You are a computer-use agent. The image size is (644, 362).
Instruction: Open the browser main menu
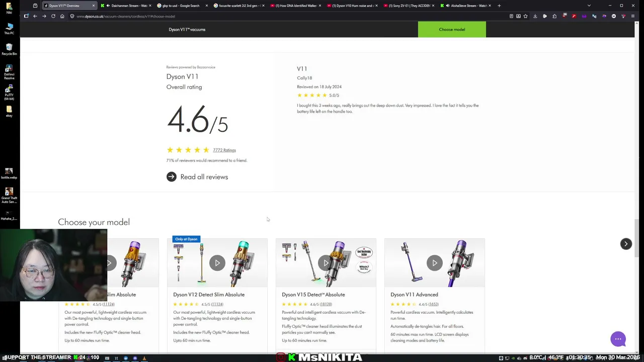pyautogui.click(x=632, y=16)
